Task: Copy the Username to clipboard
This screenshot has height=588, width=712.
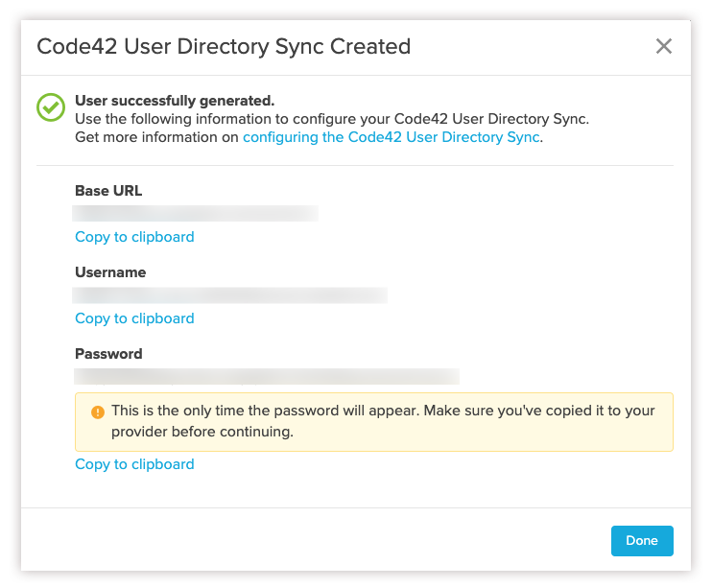Action: tap(134, 318)
